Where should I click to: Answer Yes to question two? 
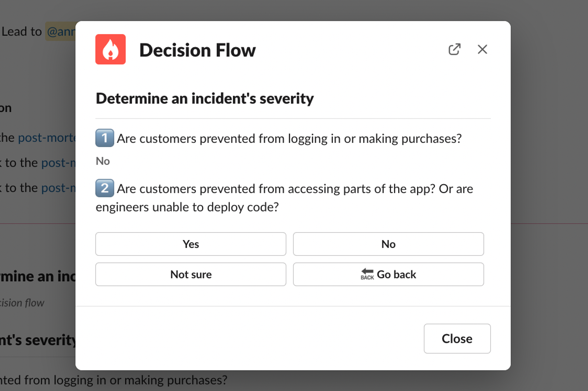point(191,244)
